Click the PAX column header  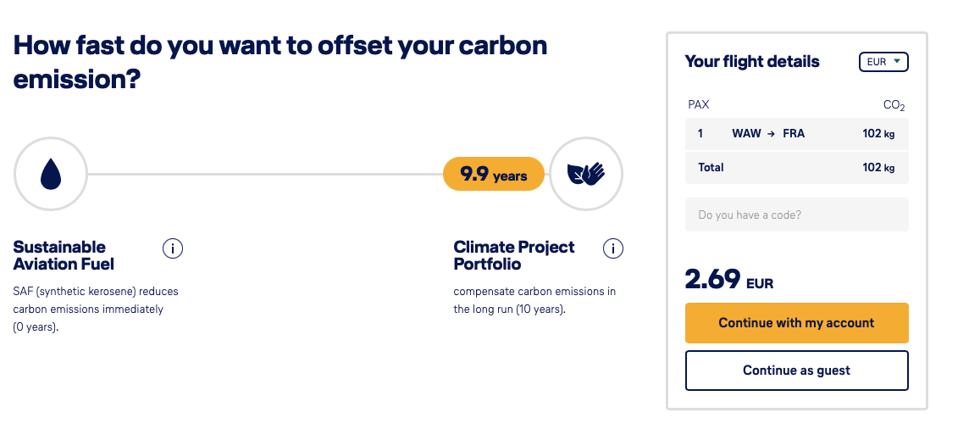click(699, 105)
